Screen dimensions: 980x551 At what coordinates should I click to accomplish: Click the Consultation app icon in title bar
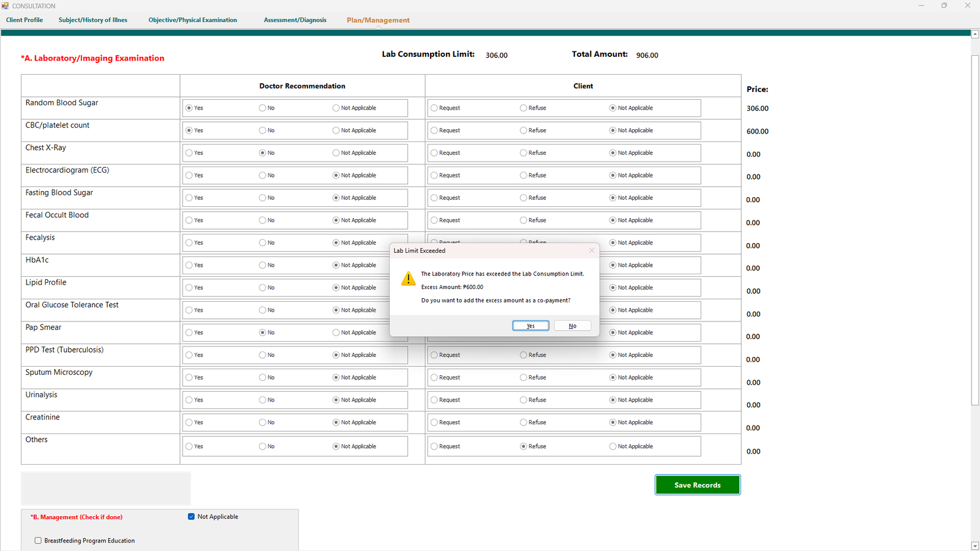coord(6,6)
